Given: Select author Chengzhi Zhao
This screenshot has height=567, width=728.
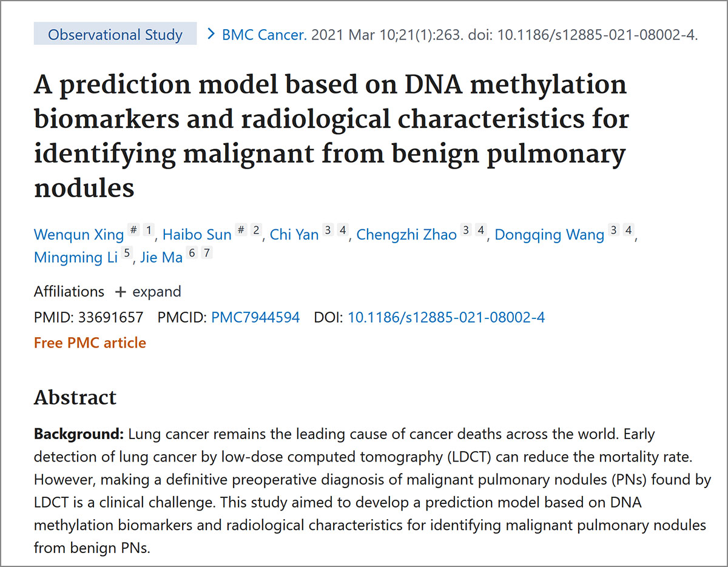Looking at the screenshot, I should (406, 235).
